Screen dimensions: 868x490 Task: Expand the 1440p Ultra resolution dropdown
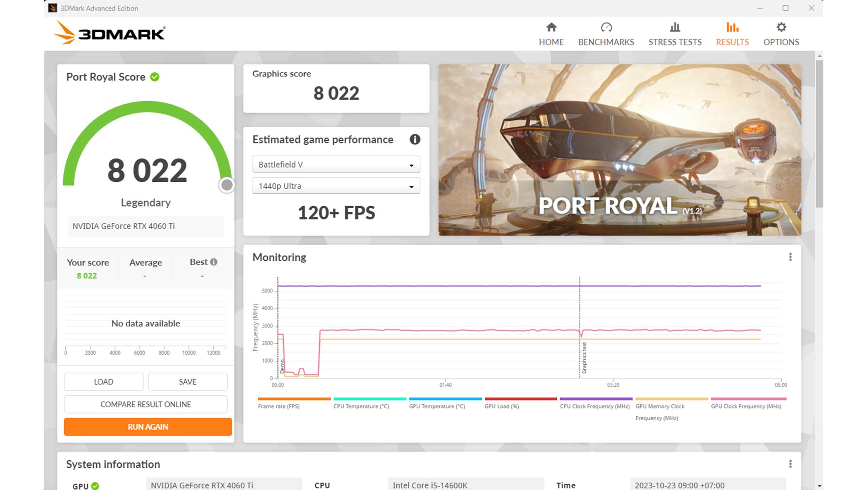(336, 186)
